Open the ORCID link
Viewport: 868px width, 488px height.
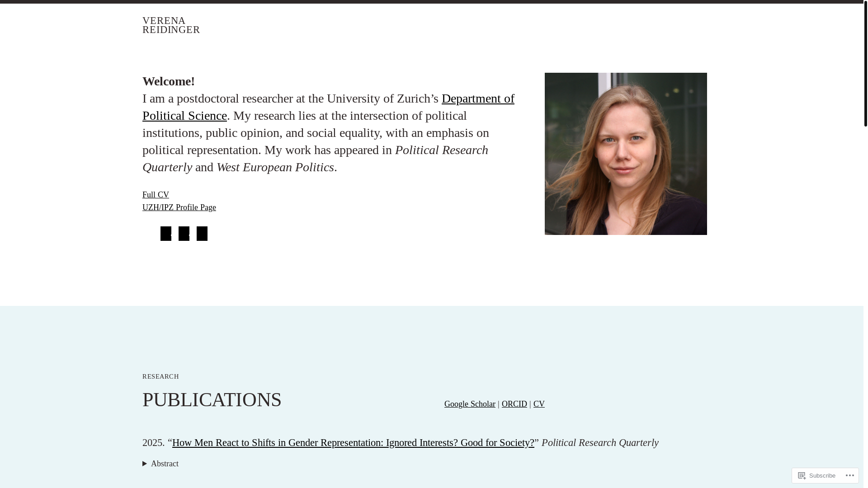tap(514, 404)
